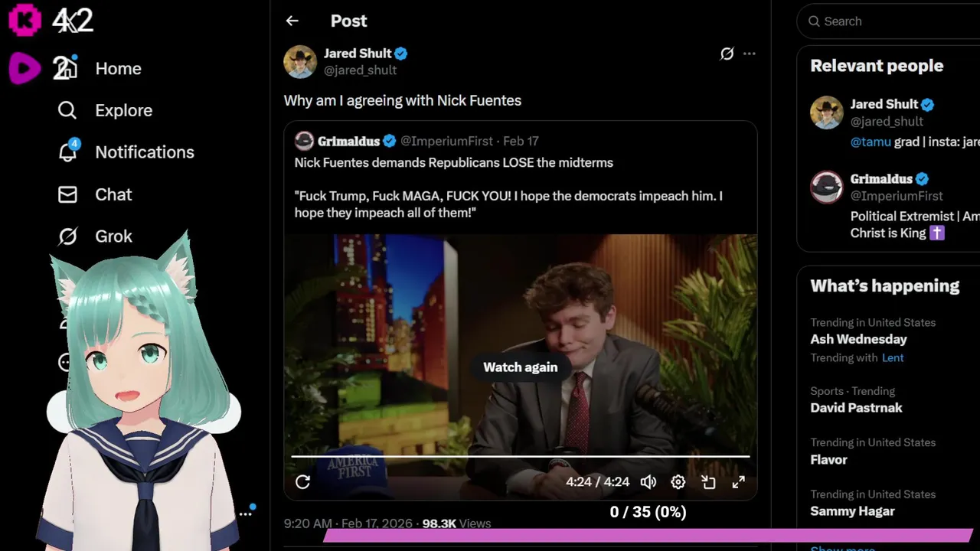
Task: Open the @tamu mention link
Action: [871, 142]
